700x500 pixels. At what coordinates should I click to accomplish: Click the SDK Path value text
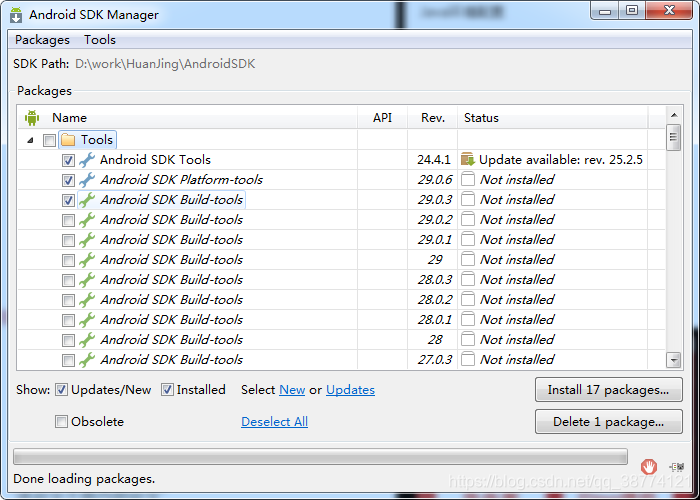click(165, 64)
